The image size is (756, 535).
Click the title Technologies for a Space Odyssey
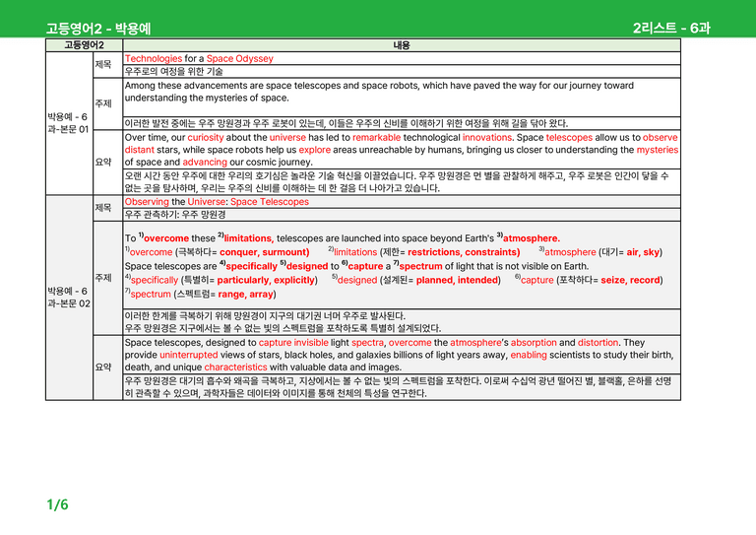click(x=199, y=58)
